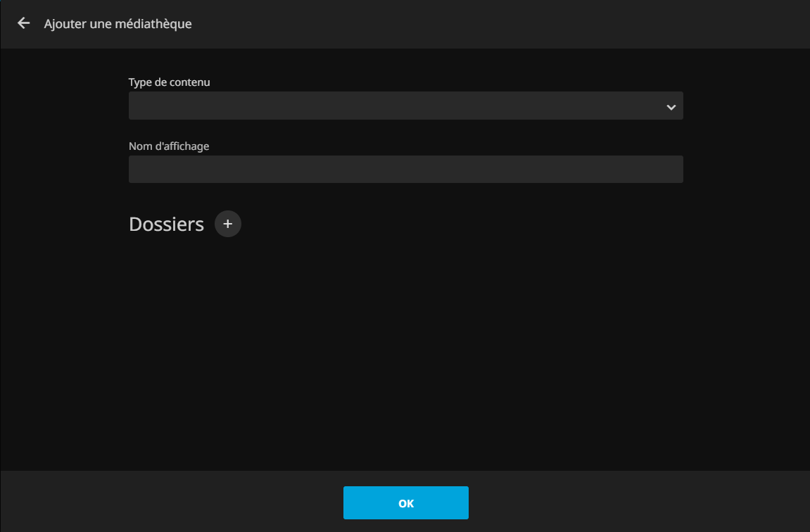Return to the previous screen via header arrow
The height and width of the screenshot is (532, 810).
(x=24, y=23)
